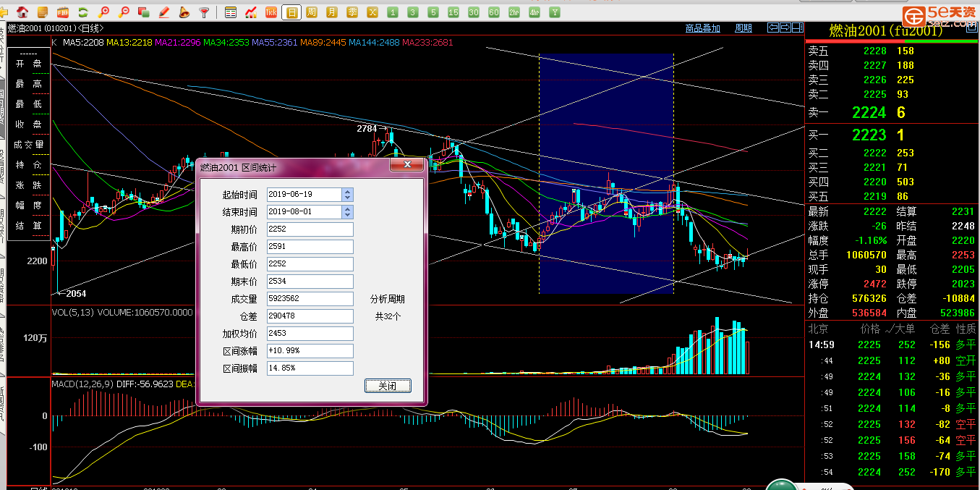The height and width of the screenshot is (490, 980).
Task: Click MA5:2208 indicator label
Action: pos(82,43)
